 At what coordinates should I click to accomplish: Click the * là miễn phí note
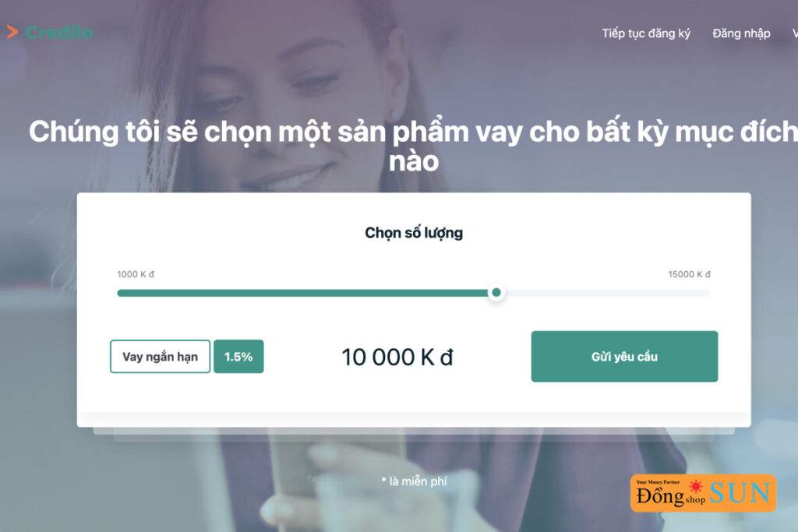click(414, 481)
